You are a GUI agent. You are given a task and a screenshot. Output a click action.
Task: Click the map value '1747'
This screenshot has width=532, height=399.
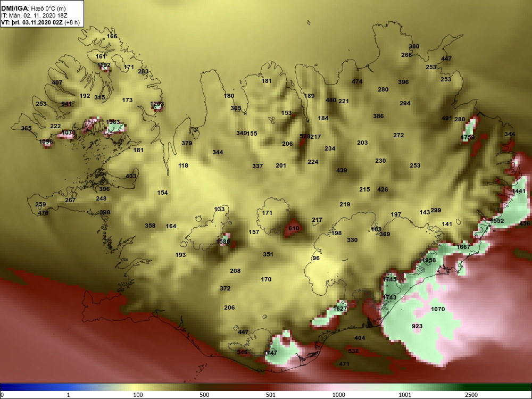[x=270, y=353]
